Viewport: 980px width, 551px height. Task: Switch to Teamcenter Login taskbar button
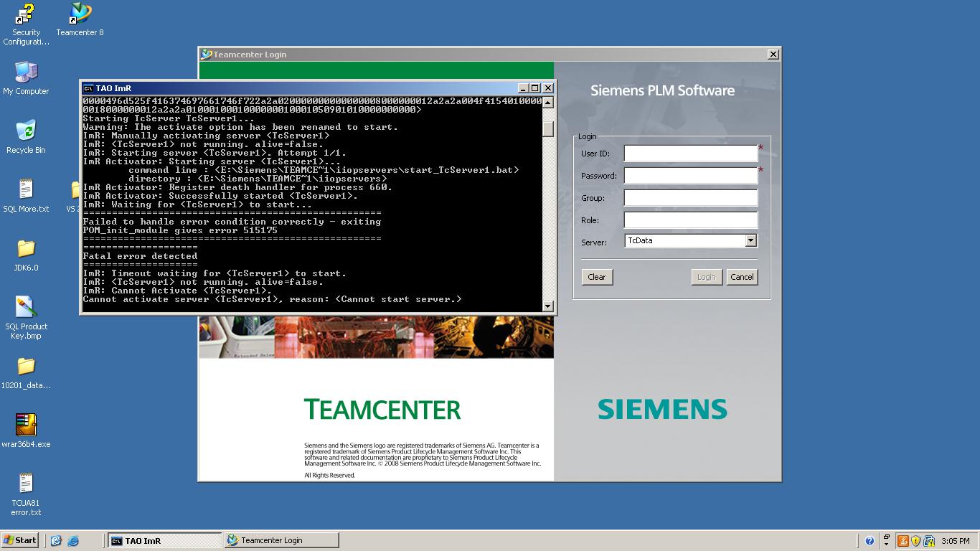tap(281, 540)
